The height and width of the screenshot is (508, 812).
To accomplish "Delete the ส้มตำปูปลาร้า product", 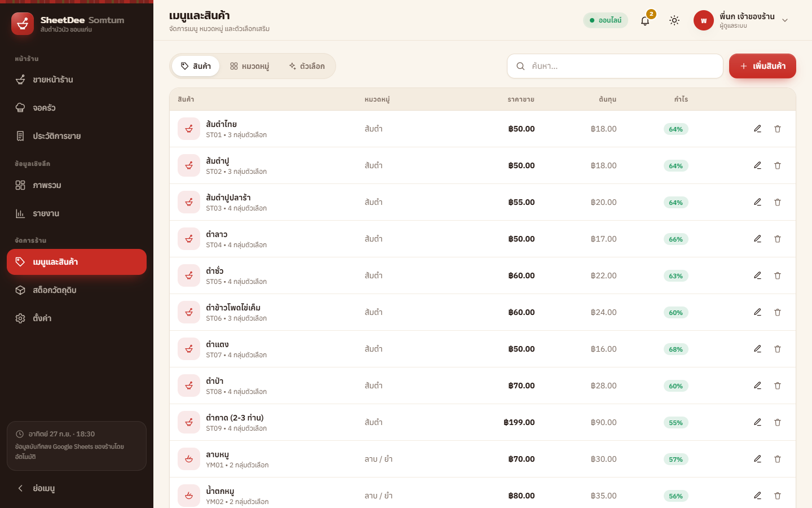I will click(x=778, y=202).
